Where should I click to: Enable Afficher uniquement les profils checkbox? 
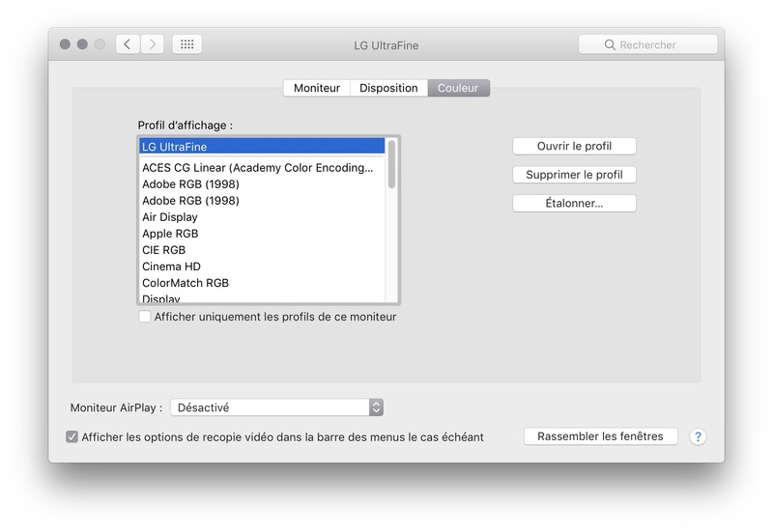pos(144,317)
